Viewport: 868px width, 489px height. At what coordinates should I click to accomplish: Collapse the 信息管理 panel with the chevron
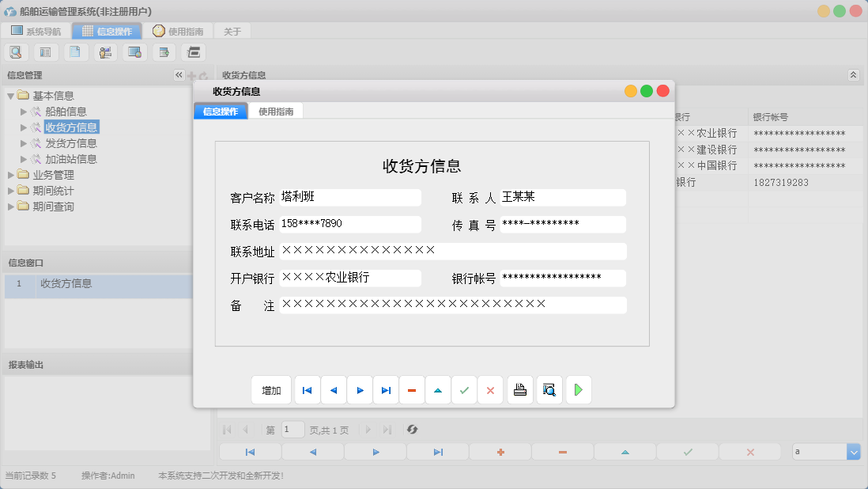click(x=179, y=74)
